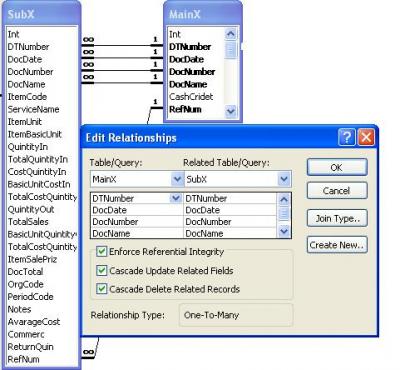Select DTNumber in right grid column
The image size is (400, 370).
[230, 198]
